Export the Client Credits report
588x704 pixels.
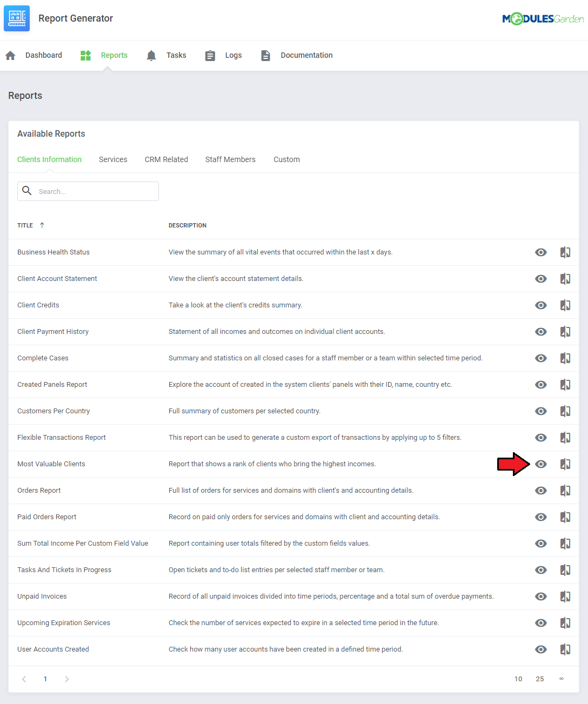pos(565,305)
